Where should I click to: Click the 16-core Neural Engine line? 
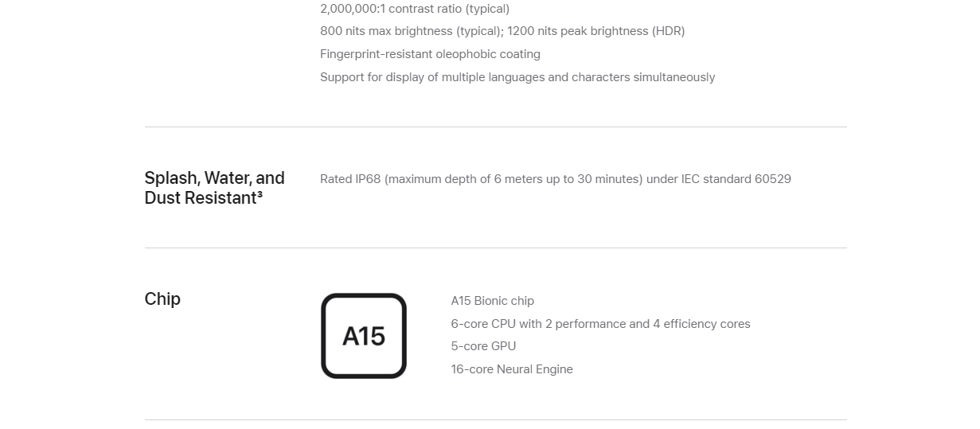[512, 369]
